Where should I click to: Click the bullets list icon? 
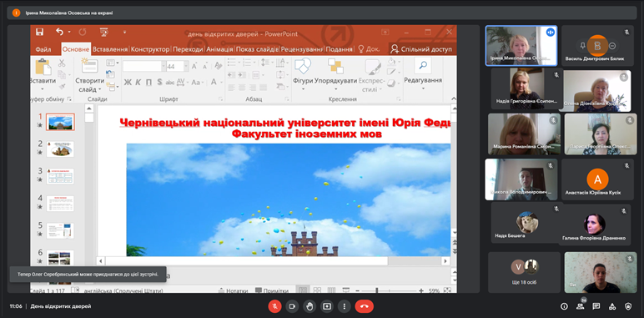[233, 63]
